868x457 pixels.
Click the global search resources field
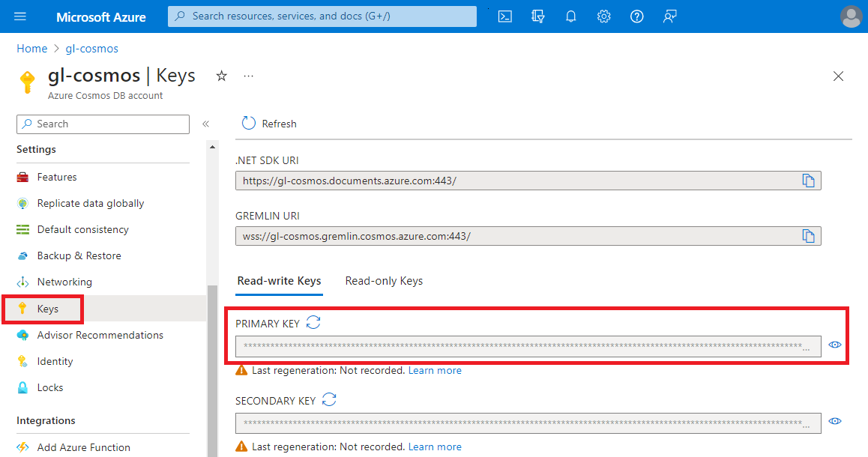tap(322, 16)
